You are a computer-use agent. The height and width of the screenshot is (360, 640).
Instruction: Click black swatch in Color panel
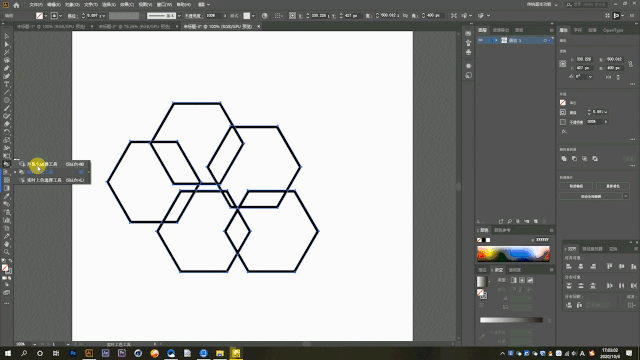[484, 240]
